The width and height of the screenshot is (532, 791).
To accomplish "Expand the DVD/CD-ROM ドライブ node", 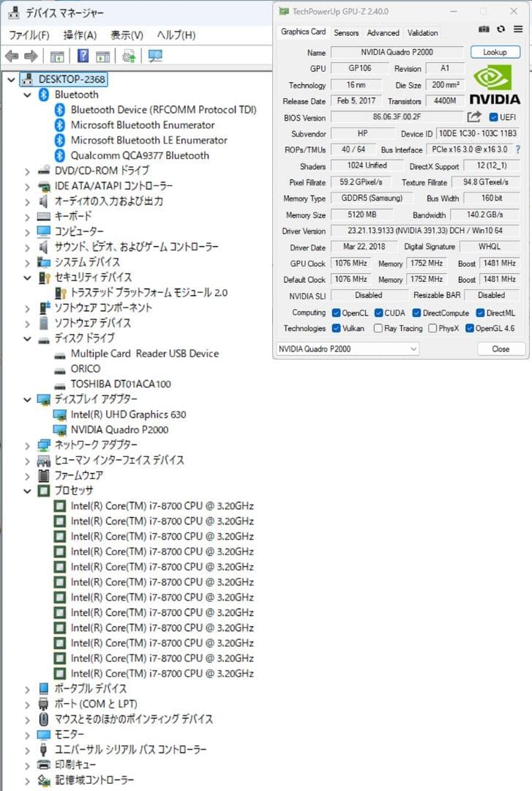I will 27,171.
